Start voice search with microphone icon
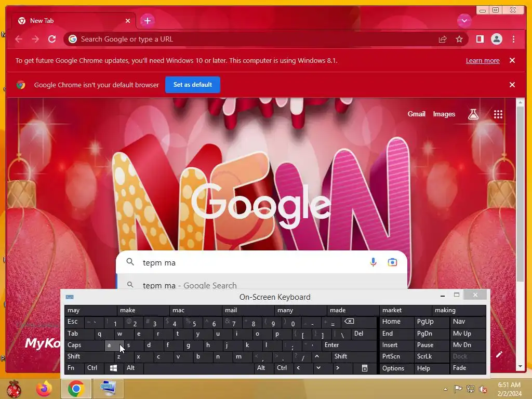The width and height of the screenshot is (532, 399). (373, 262)
